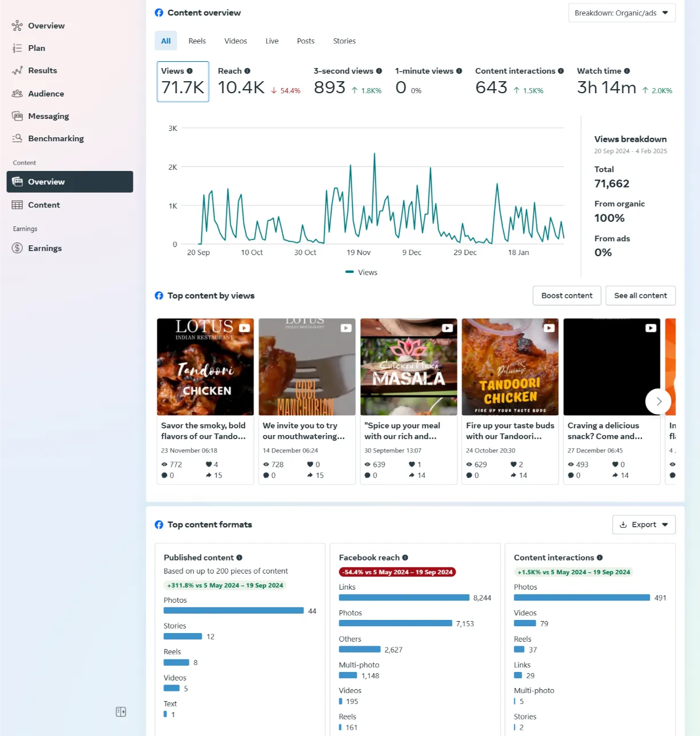
Task: Show info for 3-second views
Action: 379,71
